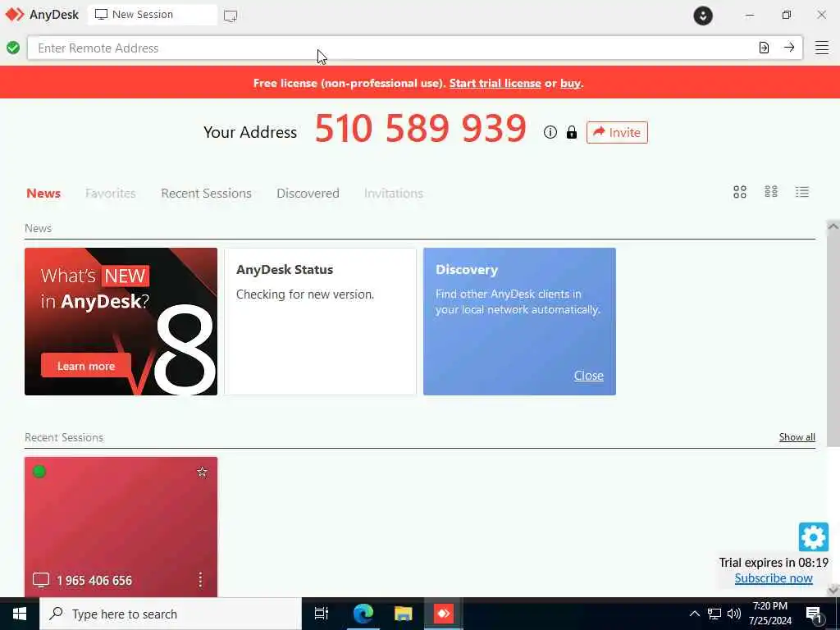Open the notification center icon

815,614
